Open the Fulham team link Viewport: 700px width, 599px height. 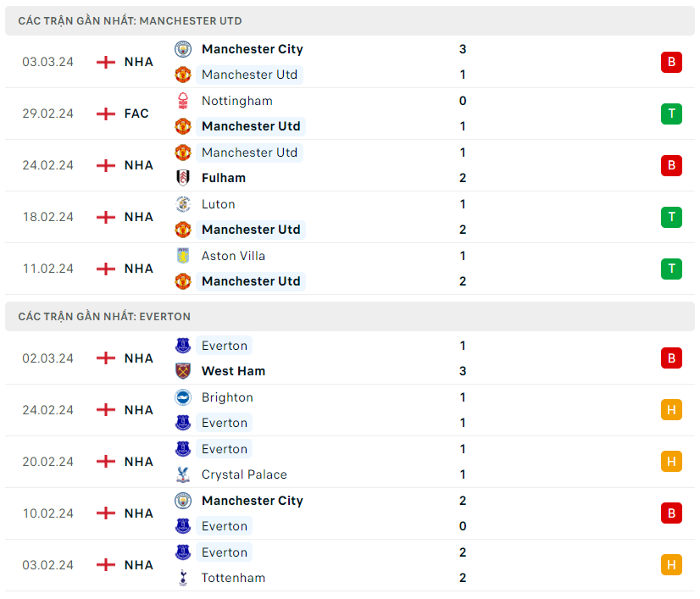(x=224, y=178)
